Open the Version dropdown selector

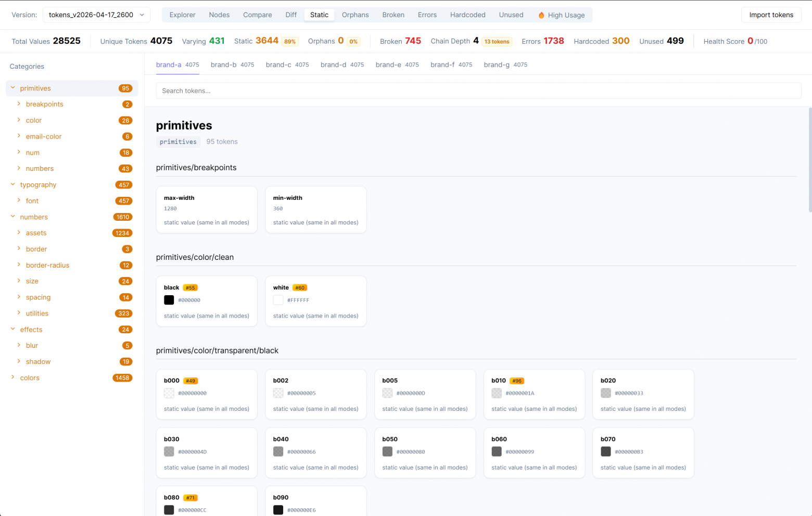pyautogui.click(x=96, y=15)
